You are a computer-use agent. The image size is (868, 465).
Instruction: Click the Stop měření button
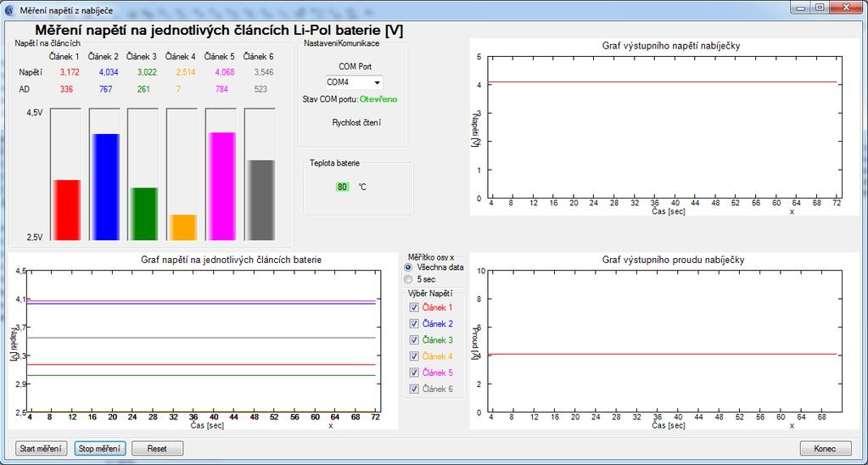coord(99,448)
